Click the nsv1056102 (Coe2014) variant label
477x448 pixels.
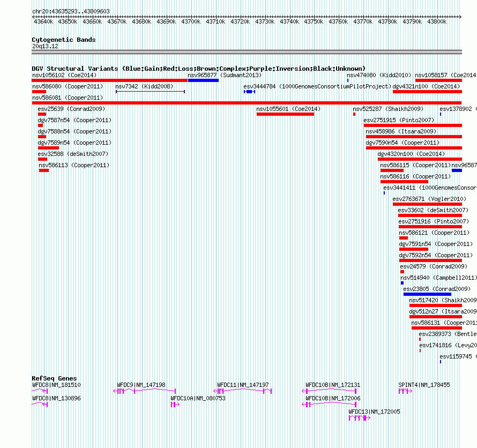(64, 75)
